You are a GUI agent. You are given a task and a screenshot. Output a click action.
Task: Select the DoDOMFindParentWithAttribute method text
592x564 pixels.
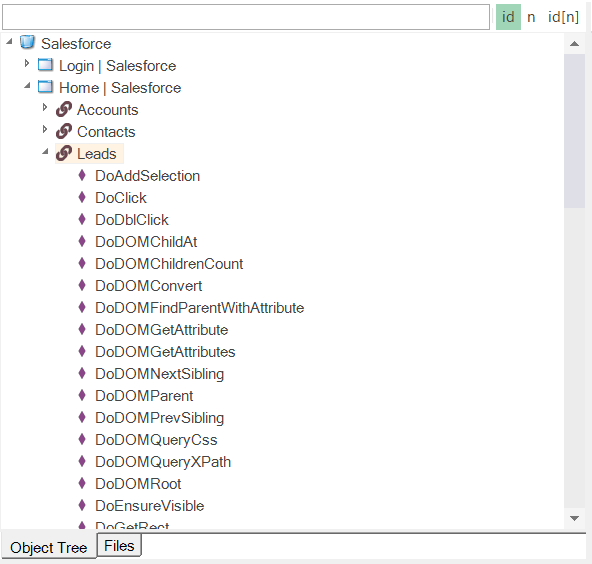pyautogui.click(x=199, y=308)
